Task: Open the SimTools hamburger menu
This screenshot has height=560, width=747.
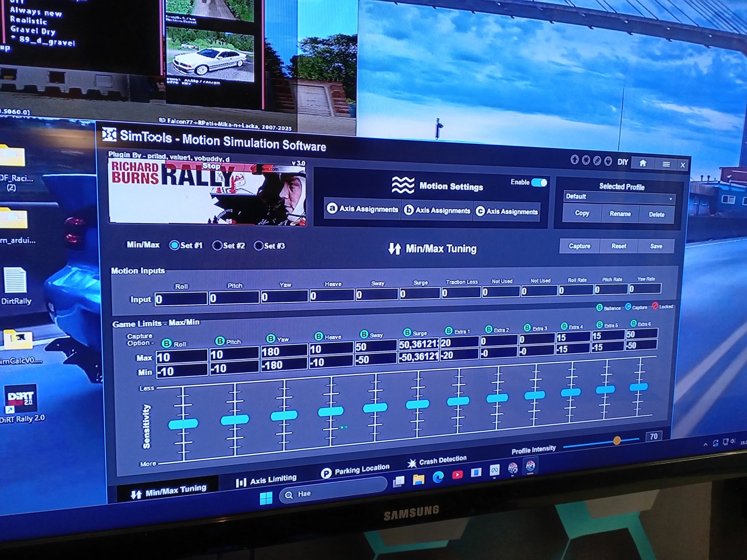Action: pyautogui.click(x=666, y=164)
